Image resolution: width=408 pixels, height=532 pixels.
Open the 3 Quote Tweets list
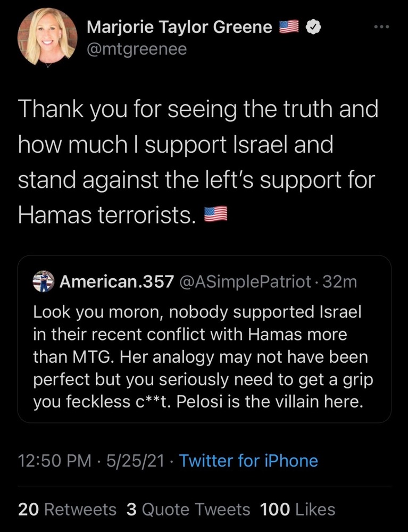(188, 509)
